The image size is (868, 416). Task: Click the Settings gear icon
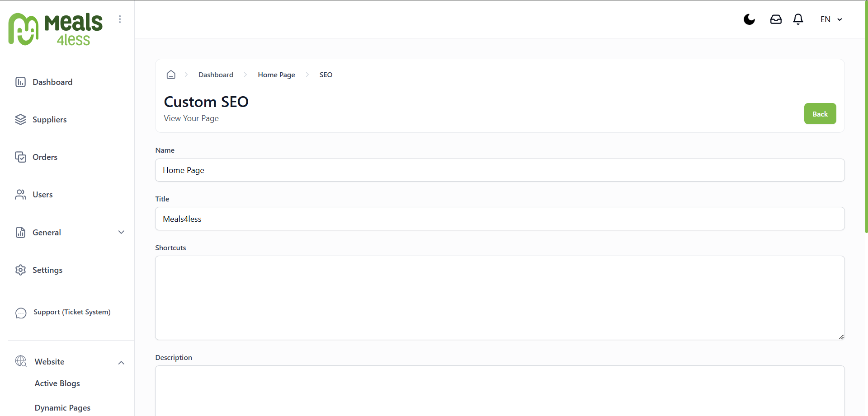[x=20, y=270]
